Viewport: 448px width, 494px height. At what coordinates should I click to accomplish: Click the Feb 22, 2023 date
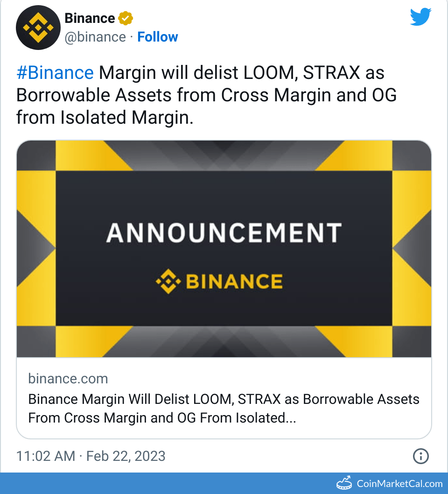coord(126,456)
